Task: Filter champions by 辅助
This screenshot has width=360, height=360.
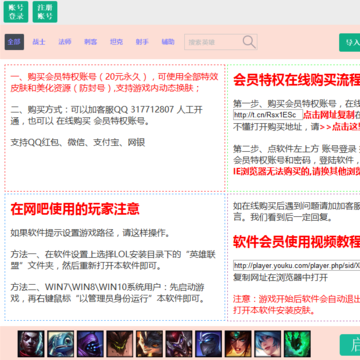Action: [168, 42]
